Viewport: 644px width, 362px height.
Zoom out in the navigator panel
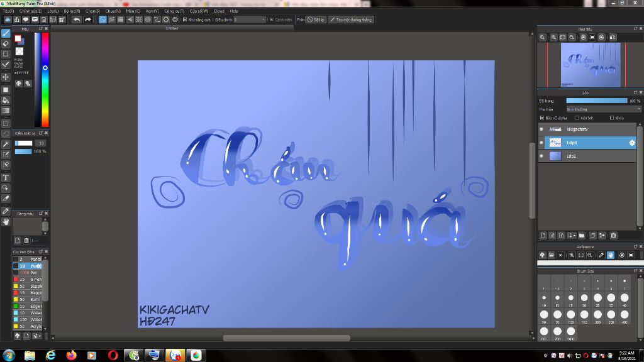coord(572,37)
